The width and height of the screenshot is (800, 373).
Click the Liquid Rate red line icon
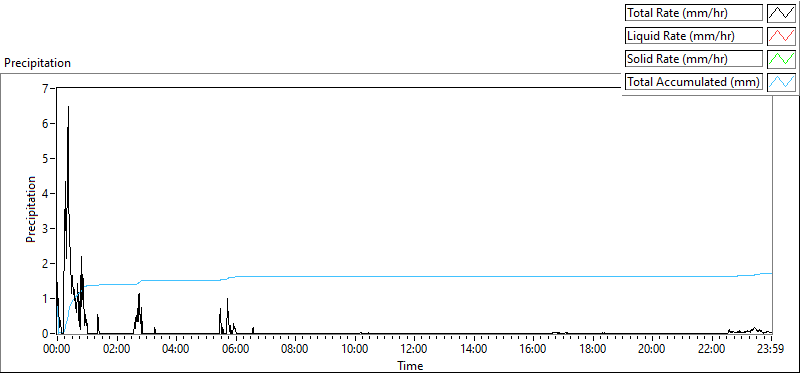(x=782, y=36)
